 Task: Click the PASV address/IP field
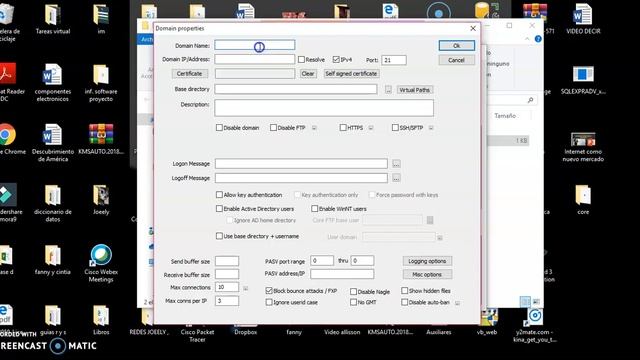point(342,274)
